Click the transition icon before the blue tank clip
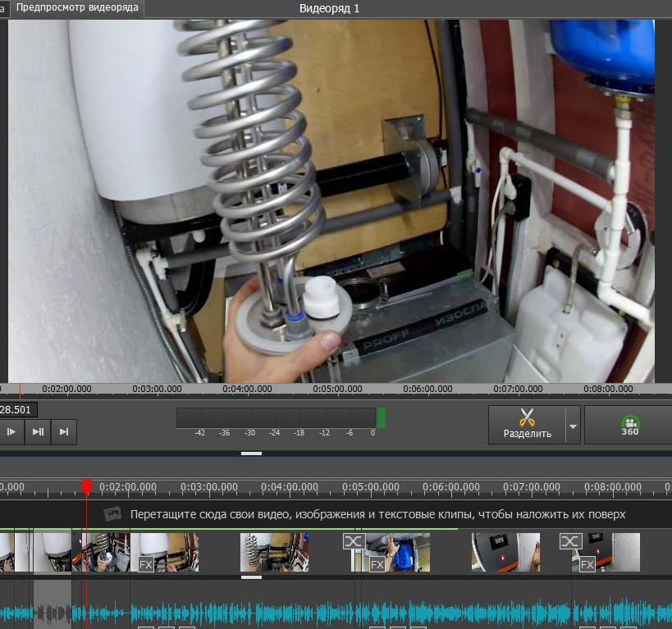 click(x=353, y=541)
